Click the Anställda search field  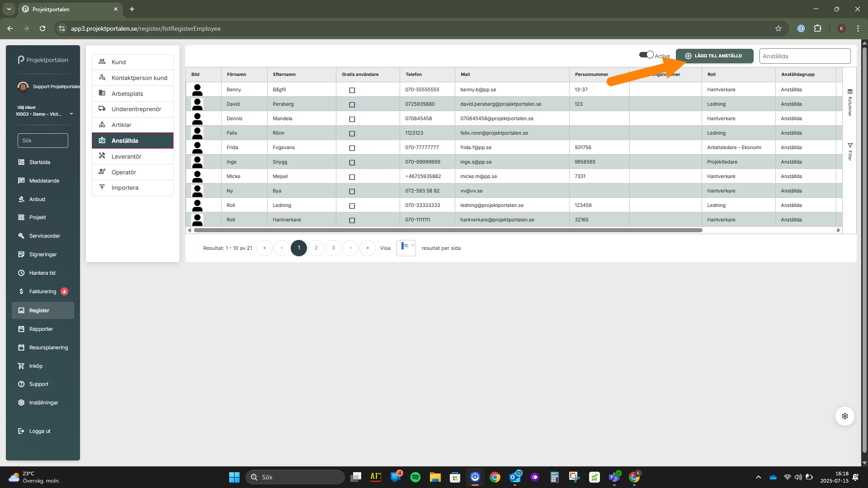tap(805, 56)
